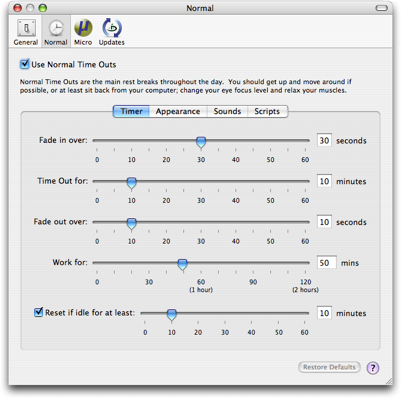Click the Work for slider knob
Screen dimensions: 401x399
(182, 264)
